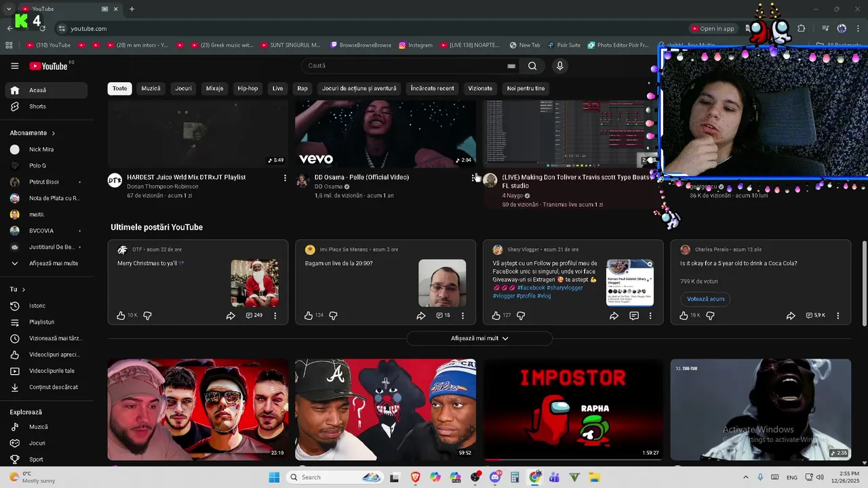Open the Instagram bookmark
This screenshot has height=488, width=868.
(415, 45)
